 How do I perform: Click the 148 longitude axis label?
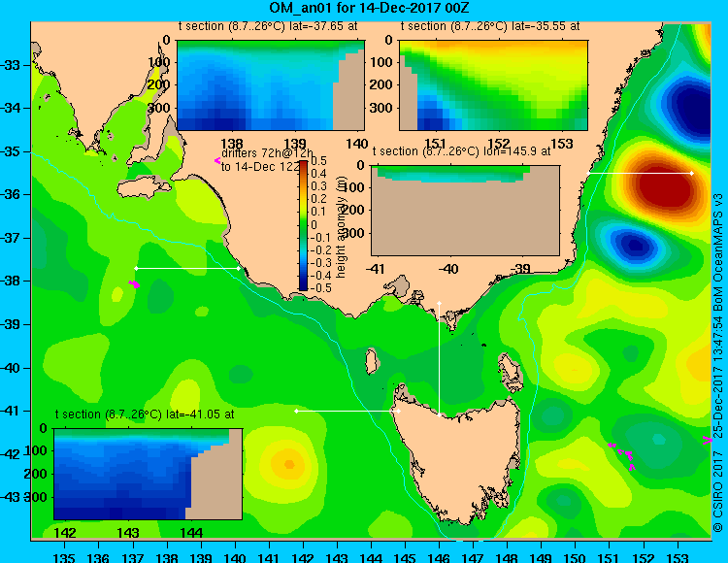(507, 557)
